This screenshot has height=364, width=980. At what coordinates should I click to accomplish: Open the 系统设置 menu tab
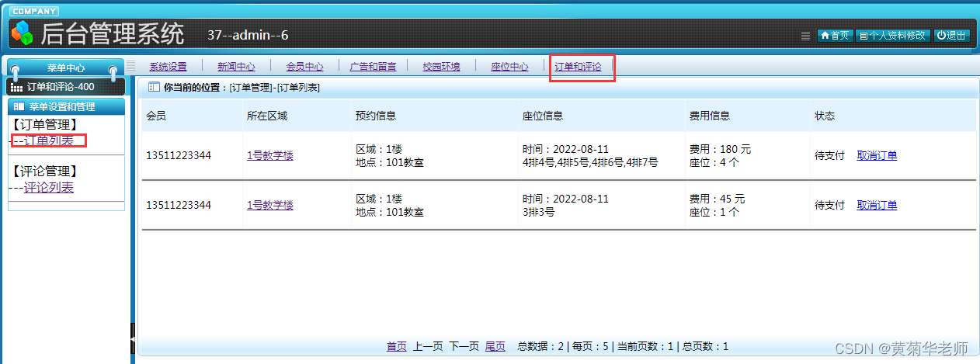point(169,67)
